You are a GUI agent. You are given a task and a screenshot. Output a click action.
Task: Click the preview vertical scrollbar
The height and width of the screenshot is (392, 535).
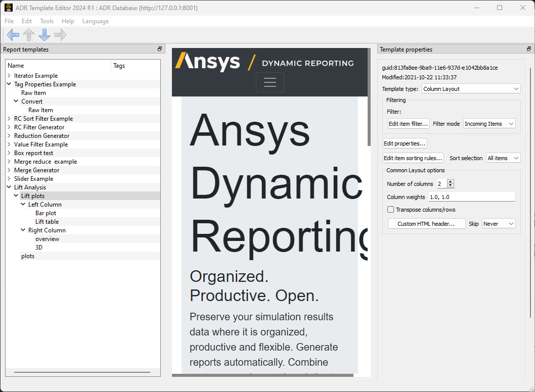[369, 97]
